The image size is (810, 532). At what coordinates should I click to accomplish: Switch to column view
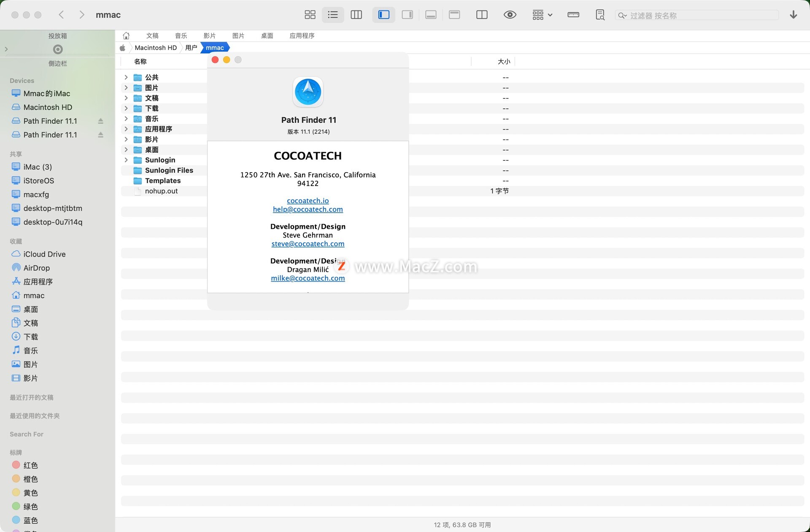(x=356, y=15)
